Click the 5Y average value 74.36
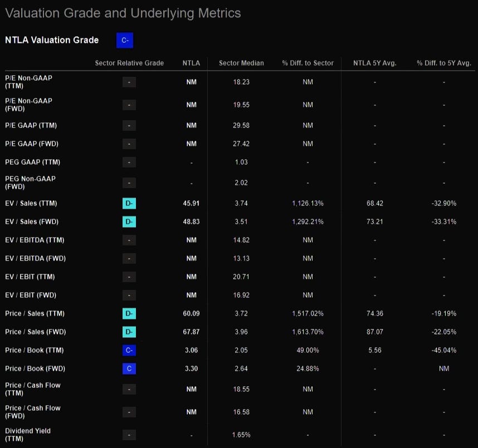This screenshot has height=448, width=478. click(375, 313)
